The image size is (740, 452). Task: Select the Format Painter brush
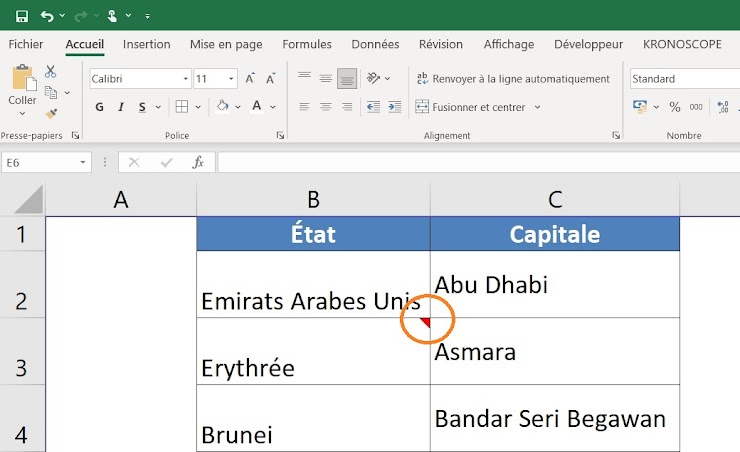tap(51, 113)
